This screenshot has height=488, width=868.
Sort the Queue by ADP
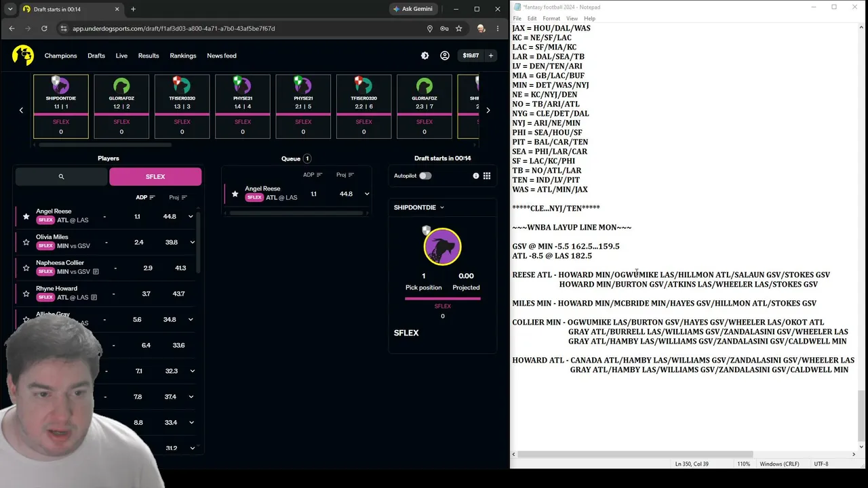313,175
